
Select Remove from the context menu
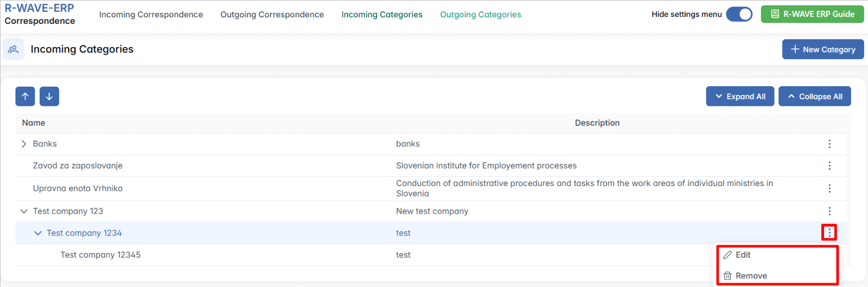(x=751, y=276)
